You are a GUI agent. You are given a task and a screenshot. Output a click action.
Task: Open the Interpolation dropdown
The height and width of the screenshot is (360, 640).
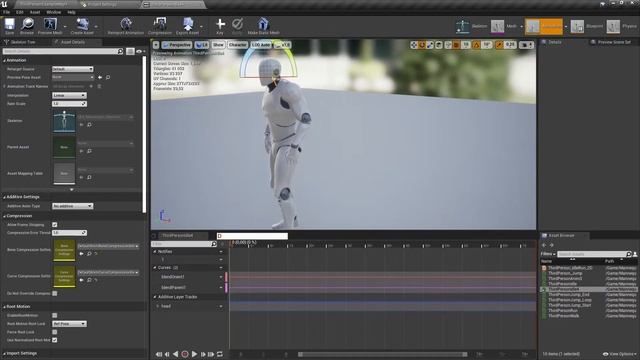pyautogui.click(x=69, y=95)
